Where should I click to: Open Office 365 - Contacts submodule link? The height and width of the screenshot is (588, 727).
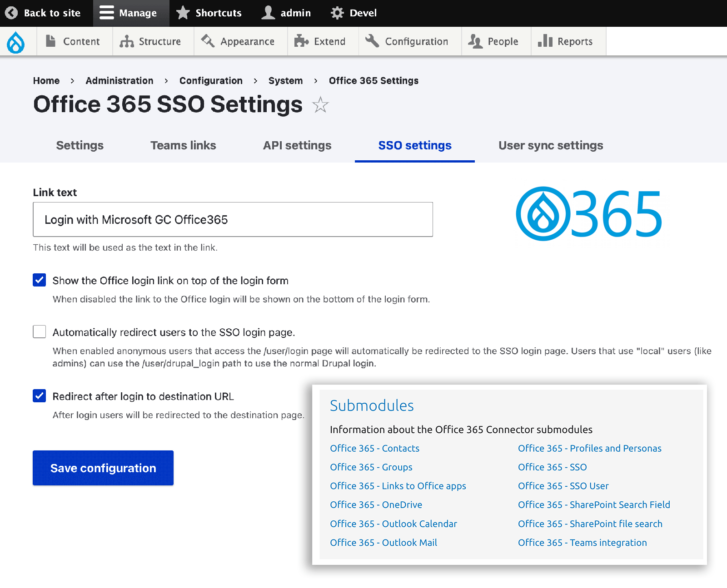click(x=374, y=448)
